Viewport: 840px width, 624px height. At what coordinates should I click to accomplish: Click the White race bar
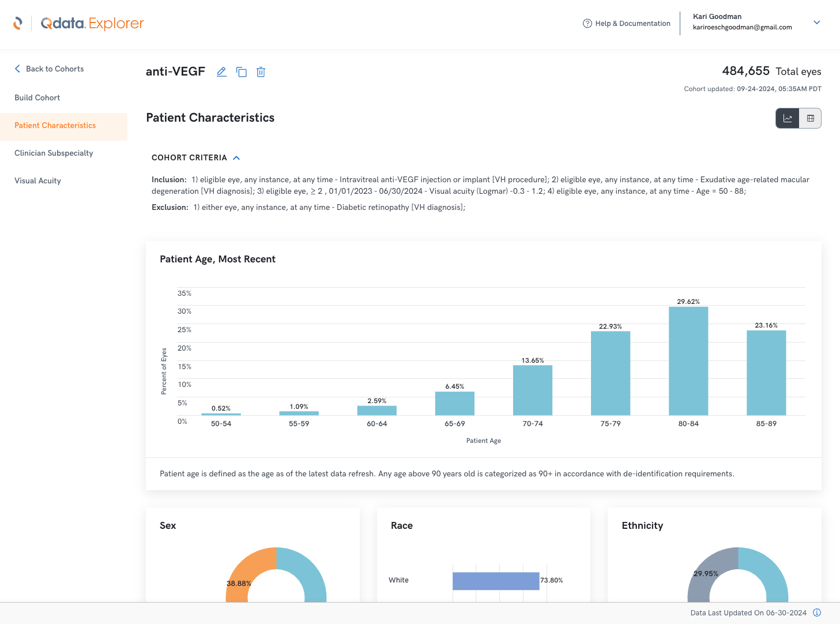pos(496,581)
